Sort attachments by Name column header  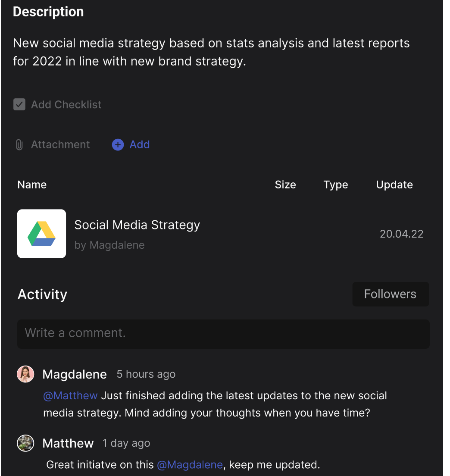click(x=32, y=185)
